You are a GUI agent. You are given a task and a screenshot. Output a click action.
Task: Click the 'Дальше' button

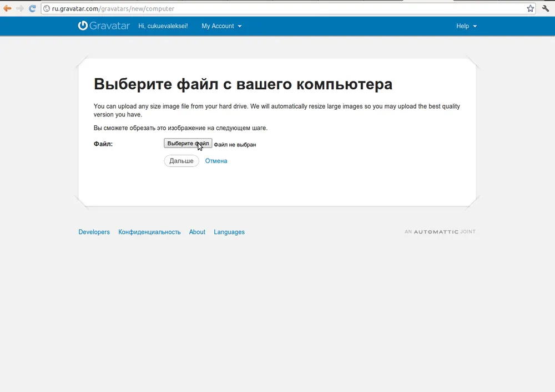tap(181, 161)
